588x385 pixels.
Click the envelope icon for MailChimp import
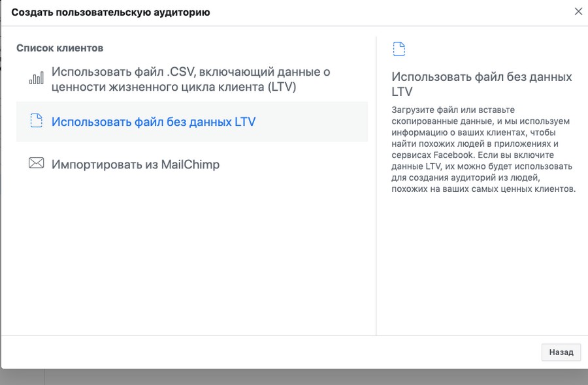pyautogui.click(x=37, y=163)
